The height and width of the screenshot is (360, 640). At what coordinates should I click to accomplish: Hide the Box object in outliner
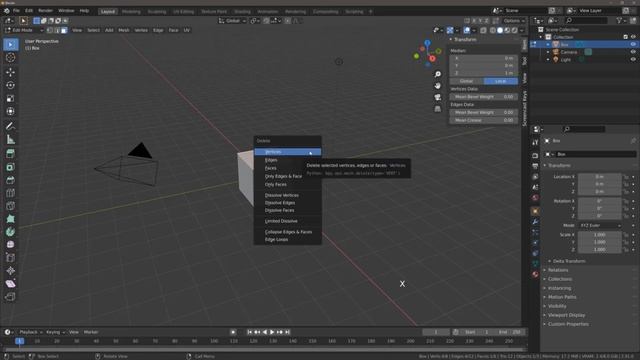point(633,44)
